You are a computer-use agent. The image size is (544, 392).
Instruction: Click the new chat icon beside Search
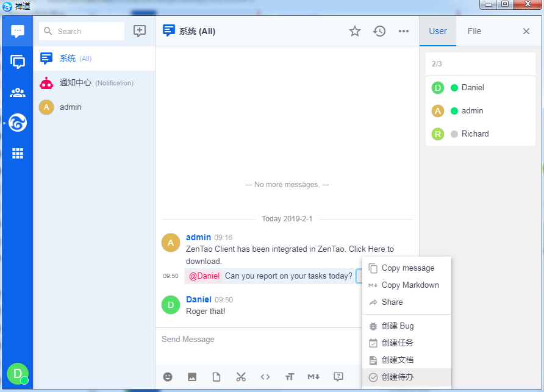pyautogui.click(x=140, y=31)
